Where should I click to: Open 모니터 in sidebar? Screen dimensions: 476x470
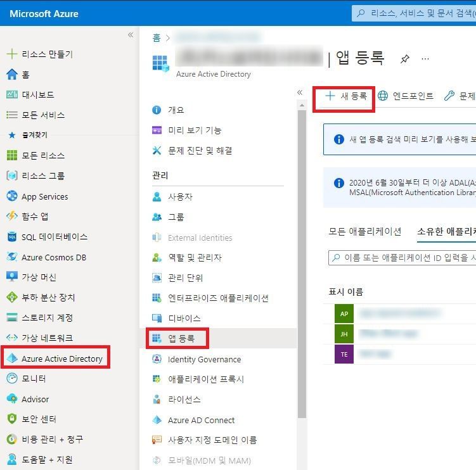pyautogui.click(x=26, y=378)
